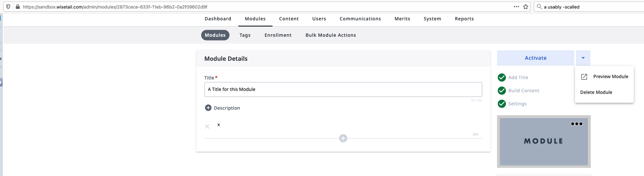Open the browser page actions ellipsis
Screen dimensions: 644x176
point(516,7)
